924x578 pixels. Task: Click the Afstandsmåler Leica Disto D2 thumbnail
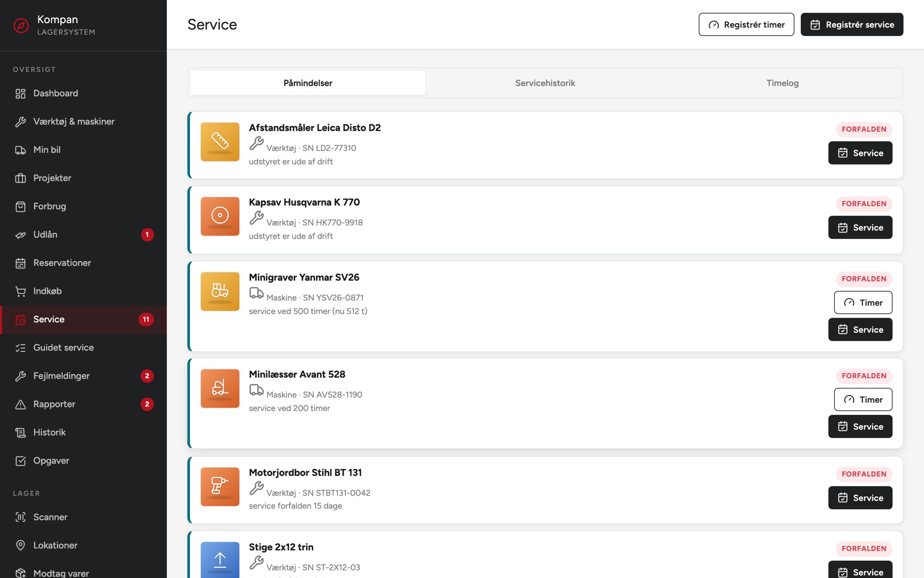(220, 141)
